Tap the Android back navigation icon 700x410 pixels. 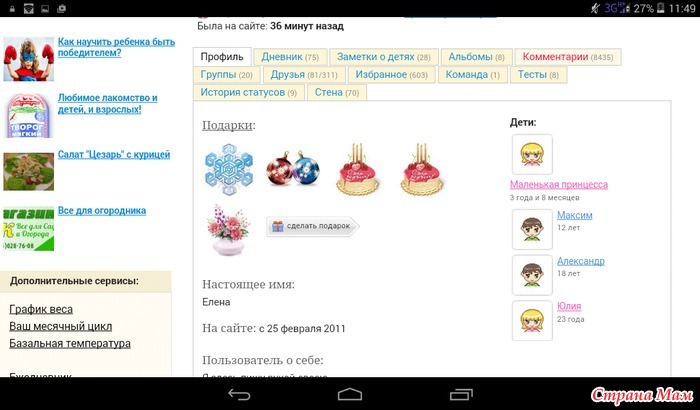(x=239, y=394)
